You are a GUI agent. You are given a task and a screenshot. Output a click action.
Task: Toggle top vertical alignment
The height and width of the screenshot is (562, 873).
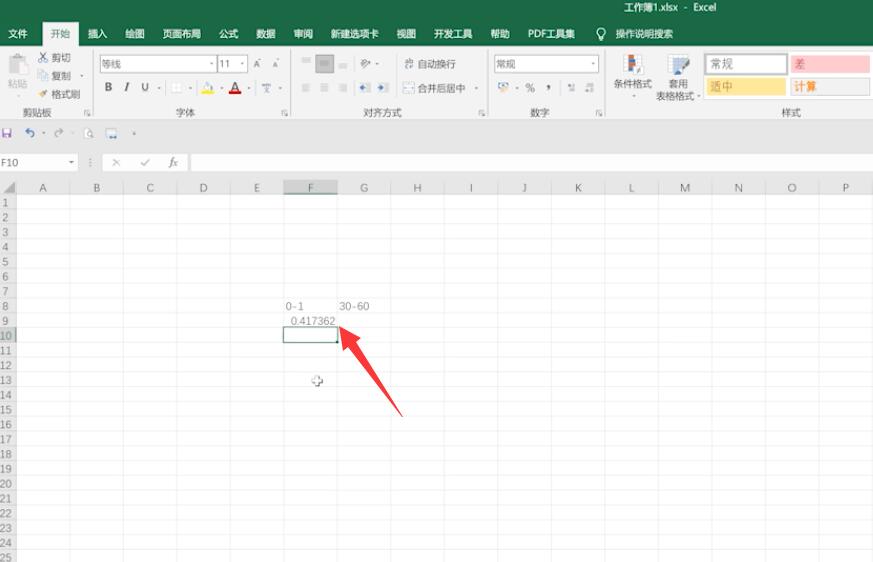[306, 63]
